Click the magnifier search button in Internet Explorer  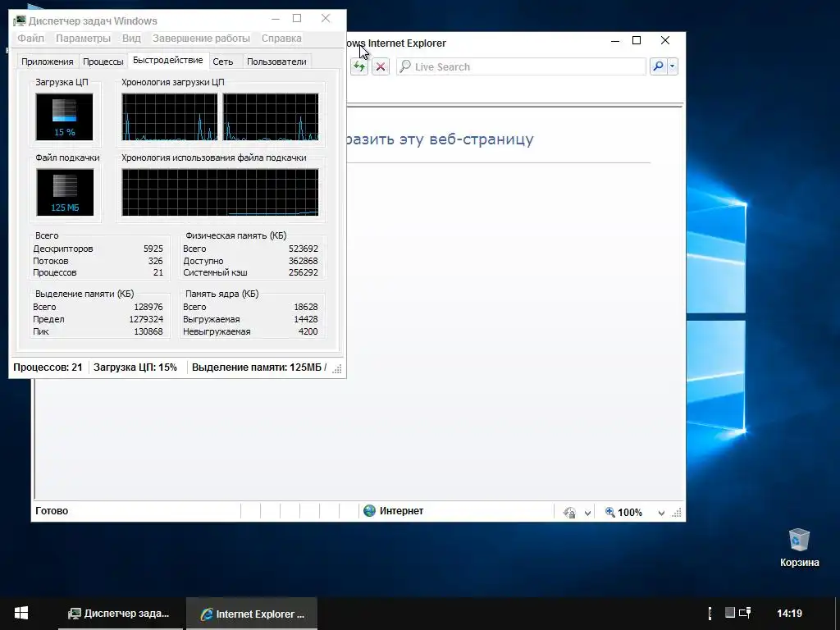point(658,66)
